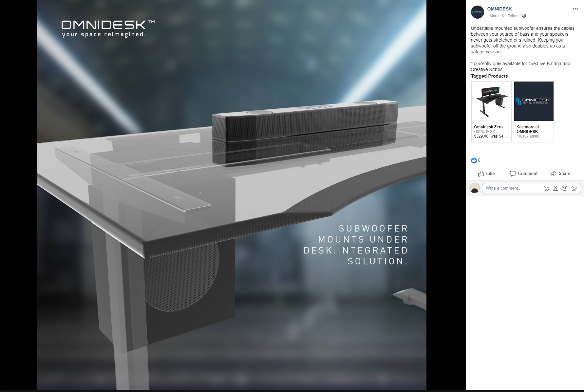The width and height of the screenshot is (584, 392).
Task: Click the March 6 post date
Action: (x=497, y=16)
